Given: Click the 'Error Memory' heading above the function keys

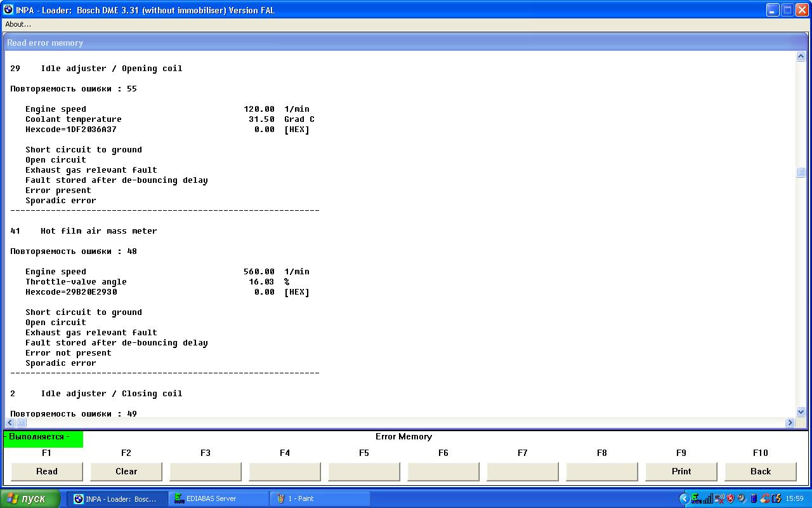Looking at the screenshot, I should [x=403, y=437].
